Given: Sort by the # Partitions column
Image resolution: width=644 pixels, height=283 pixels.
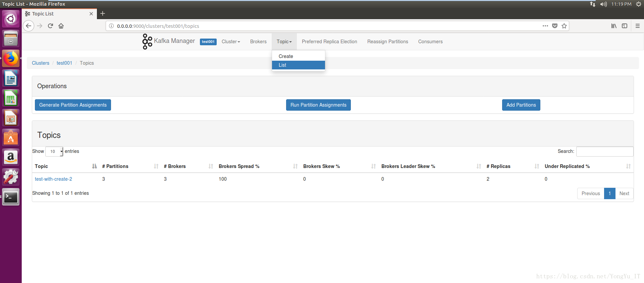Looking at the screenshot, I should pyautogui.click(x=130, y=166).
